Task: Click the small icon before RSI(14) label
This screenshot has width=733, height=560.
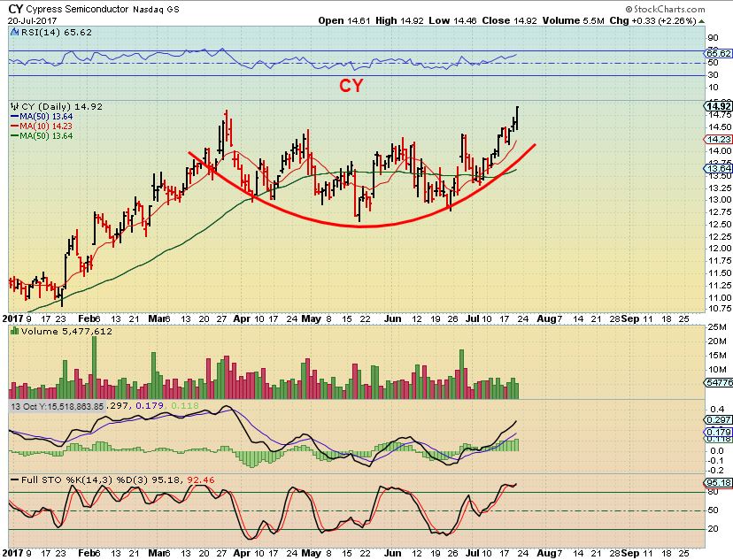Action: point(15,32)
